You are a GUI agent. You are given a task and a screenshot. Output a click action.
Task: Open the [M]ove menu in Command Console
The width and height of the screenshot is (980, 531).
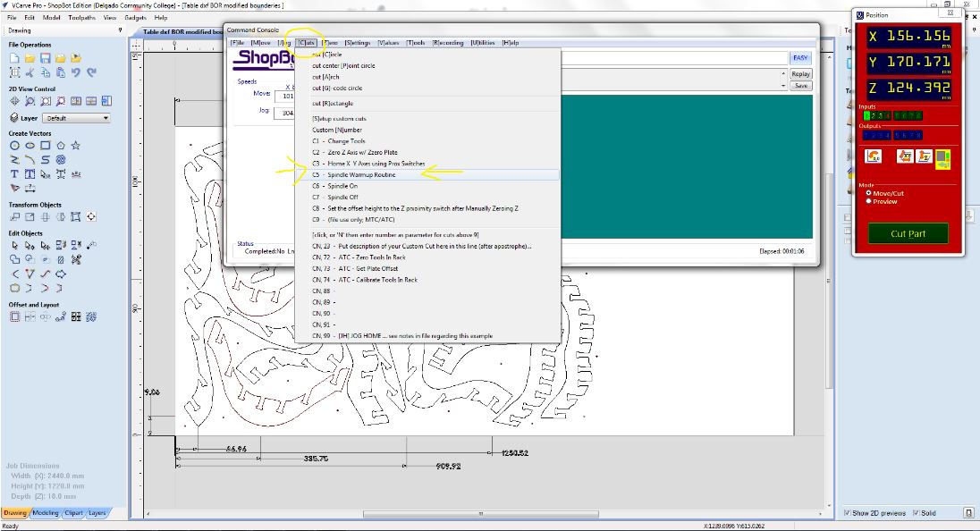click(260, 43)
